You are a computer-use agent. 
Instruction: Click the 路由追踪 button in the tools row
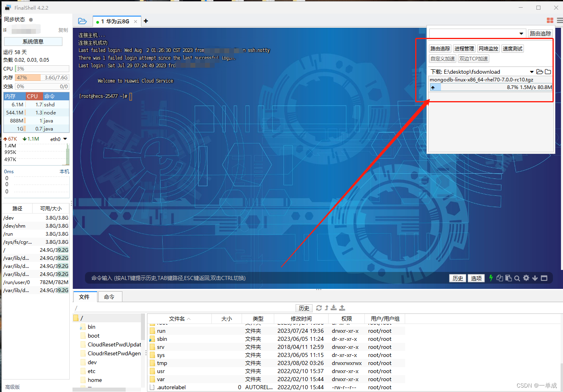(440, 49)
